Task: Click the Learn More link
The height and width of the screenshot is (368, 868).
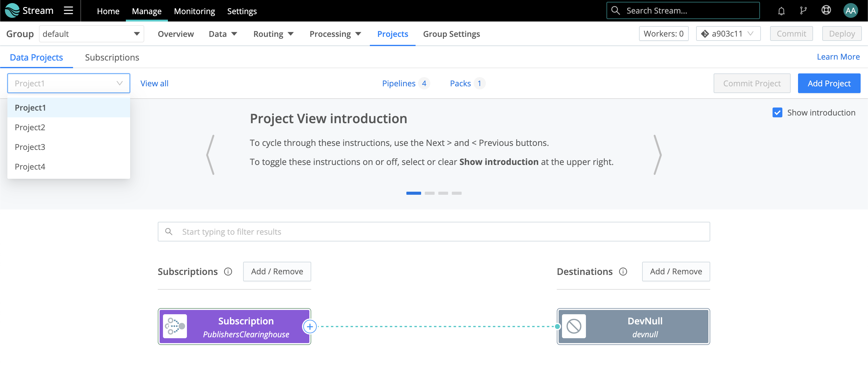Action: (x=838, y=56)
